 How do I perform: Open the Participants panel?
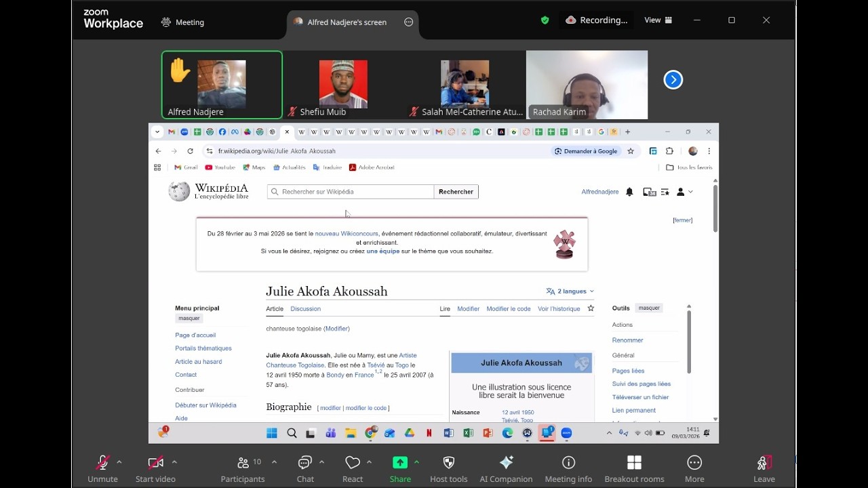(243, 469)
